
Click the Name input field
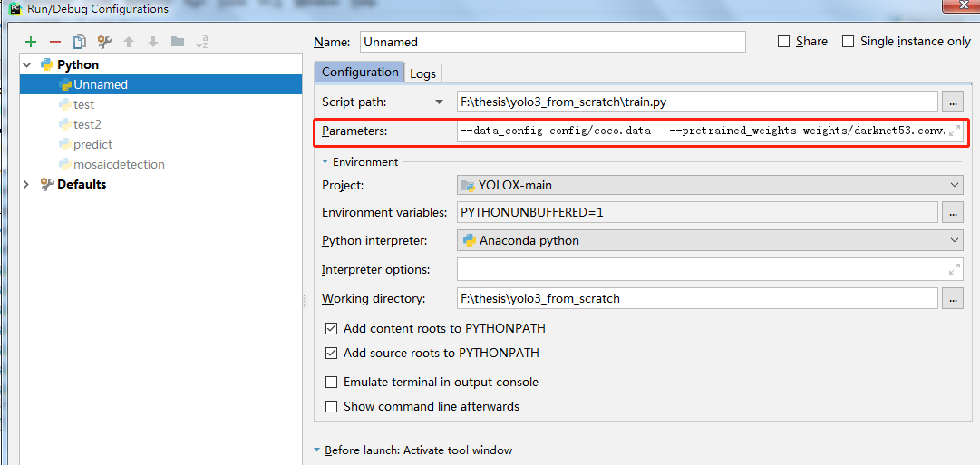pos(553,42)
